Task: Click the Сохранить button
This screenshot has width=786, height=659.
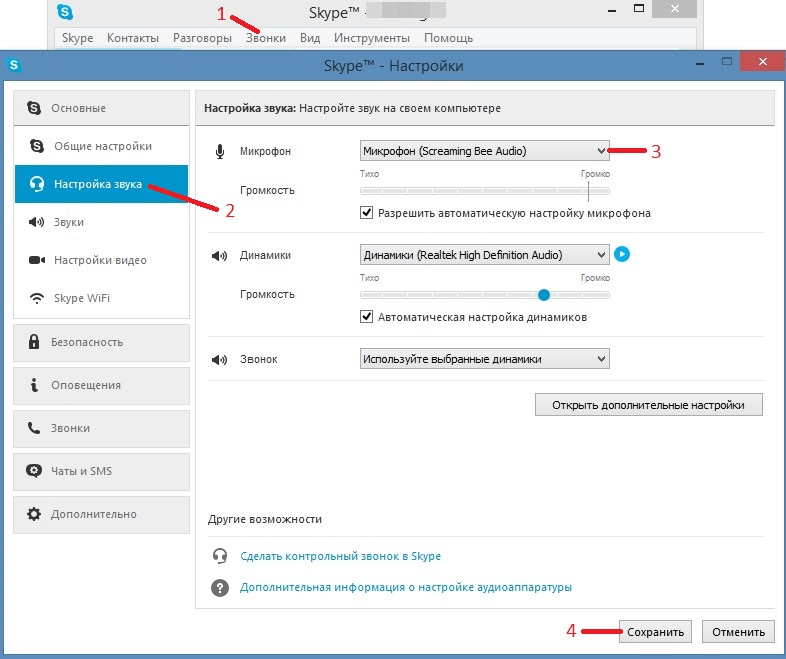Action: point(655,632)
